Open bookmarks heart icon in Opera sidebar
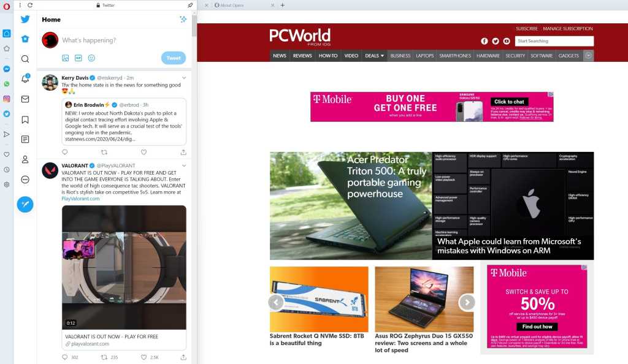628x364 pixels. coord(6,154)
